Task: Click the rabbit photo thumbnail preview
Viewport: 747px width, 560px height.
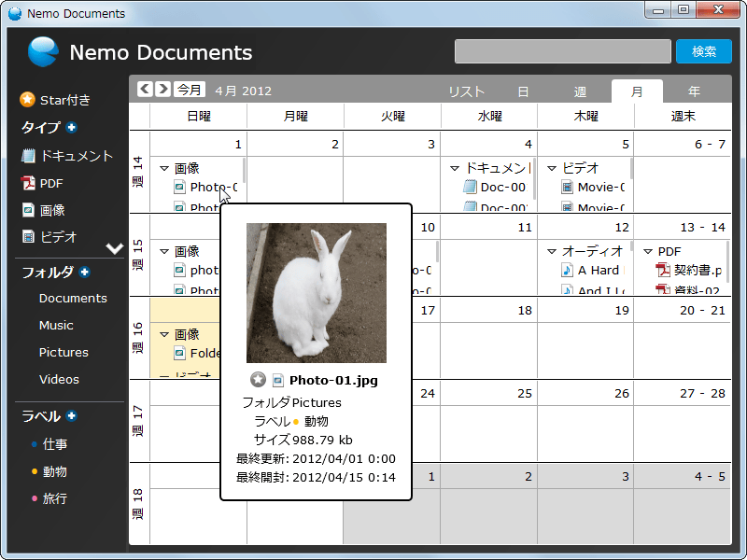Action: coord(317,293)
